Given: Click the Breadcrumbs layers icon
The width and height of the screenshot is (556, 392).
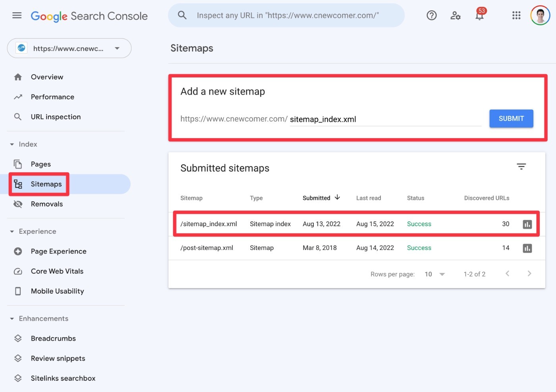Looking at the screenshot, I should pos(18,338).
